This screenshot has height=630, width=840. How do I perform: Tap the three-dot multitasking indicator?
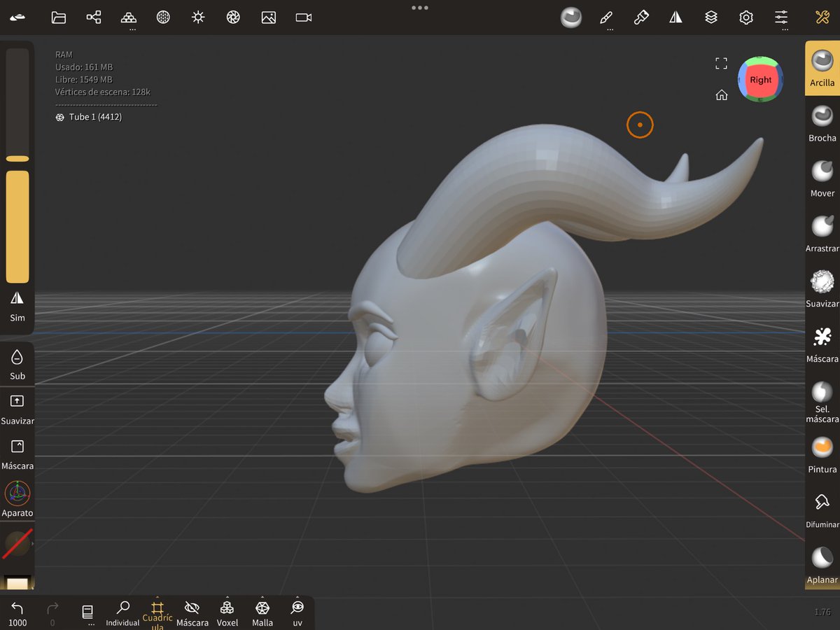tap(420, 8)
